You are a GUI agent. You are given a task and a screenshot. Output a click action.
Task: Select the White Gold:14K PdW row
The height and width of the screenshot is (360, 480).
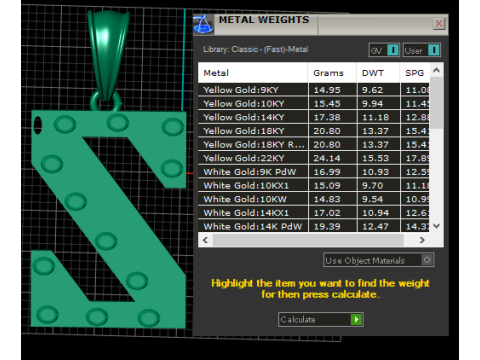click(314, 226)
